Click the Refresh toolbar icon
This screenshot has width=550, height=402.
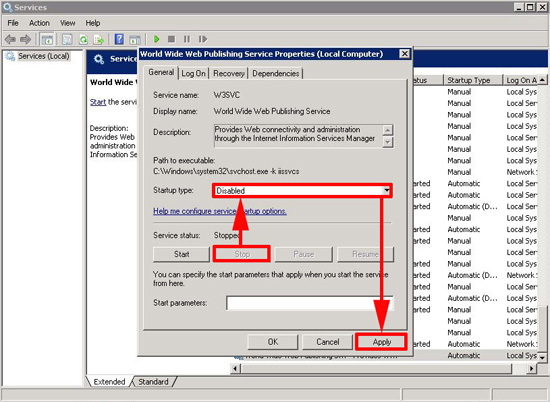click(83, 39)
